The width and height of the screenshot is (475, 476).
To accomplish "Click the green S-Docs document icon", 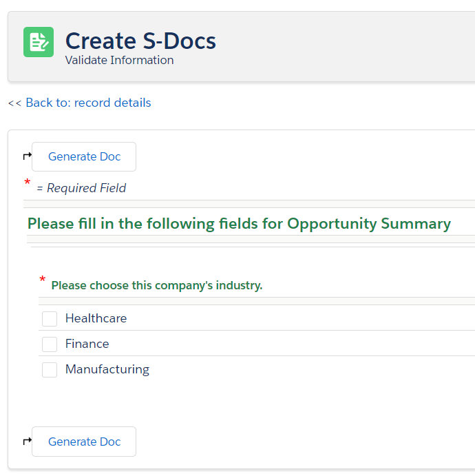I will 39,42.
